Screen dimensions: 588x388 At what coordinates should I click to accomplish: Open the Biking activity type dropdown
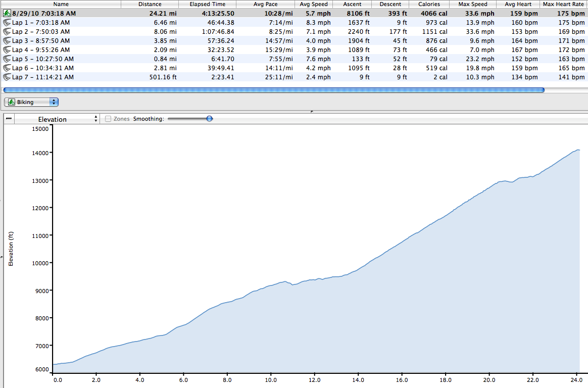click(31, 102)
